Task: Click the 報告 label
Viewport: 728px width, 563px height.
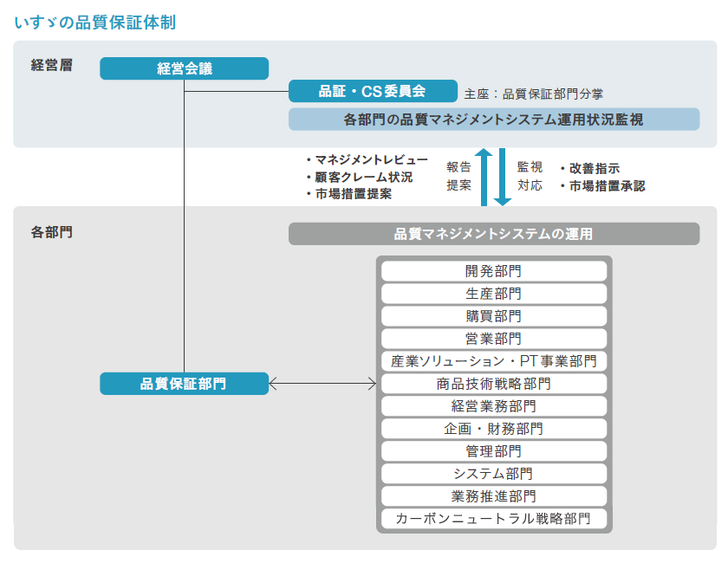Action: click(458, 167)
